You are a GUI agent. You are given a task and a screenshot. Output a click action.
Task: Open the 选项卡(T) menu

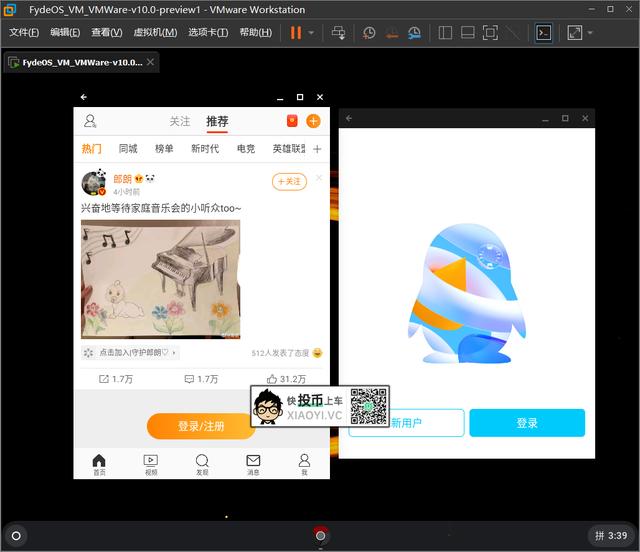208,32
